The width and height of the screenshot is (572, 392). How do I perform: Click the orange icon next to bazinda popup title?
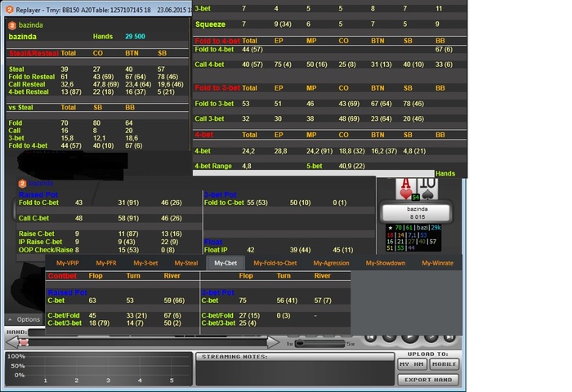pyautogui.click(x=12, y=25)
